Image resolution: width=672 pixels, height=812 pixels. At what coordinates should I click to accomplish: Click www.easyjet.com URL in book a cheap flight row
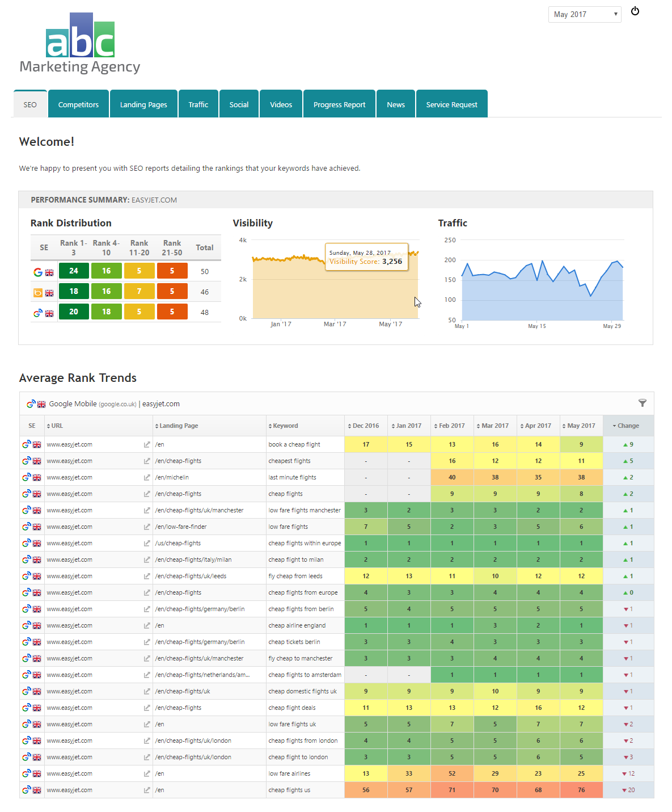click(69, 444)
